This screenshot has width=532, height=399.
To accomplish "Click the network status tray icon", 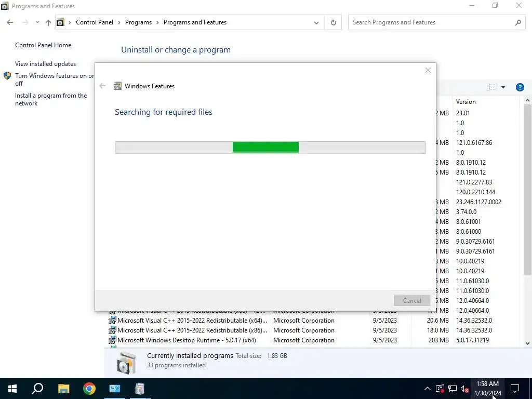I will click(x=453, y=389).
